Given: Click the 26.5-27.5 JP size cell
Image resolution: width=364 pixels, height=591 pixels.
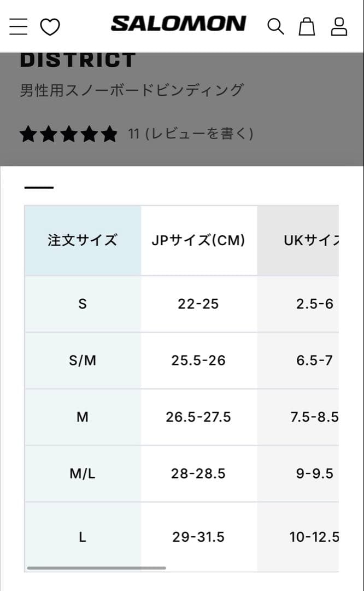Looking at the screenshot, I should (x=198, y=418).
